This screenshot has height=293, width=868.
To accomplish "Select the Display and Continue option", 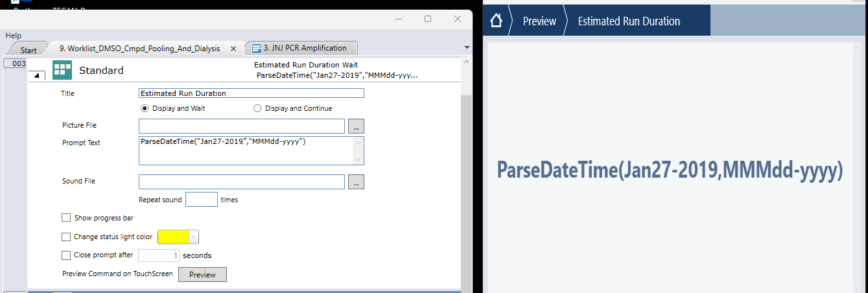I will pos(257,108).
